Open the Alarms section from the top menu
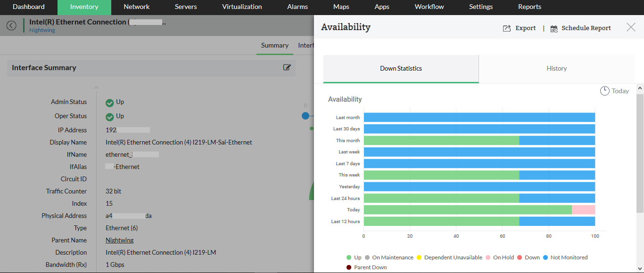Viewport: 644px width, 273px height. click(x=297, y=7)
